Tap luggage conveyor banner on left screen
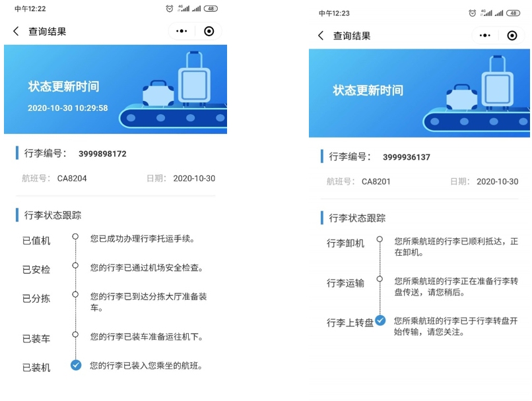This screenshot has height=401, width=532. pos(116,89)
